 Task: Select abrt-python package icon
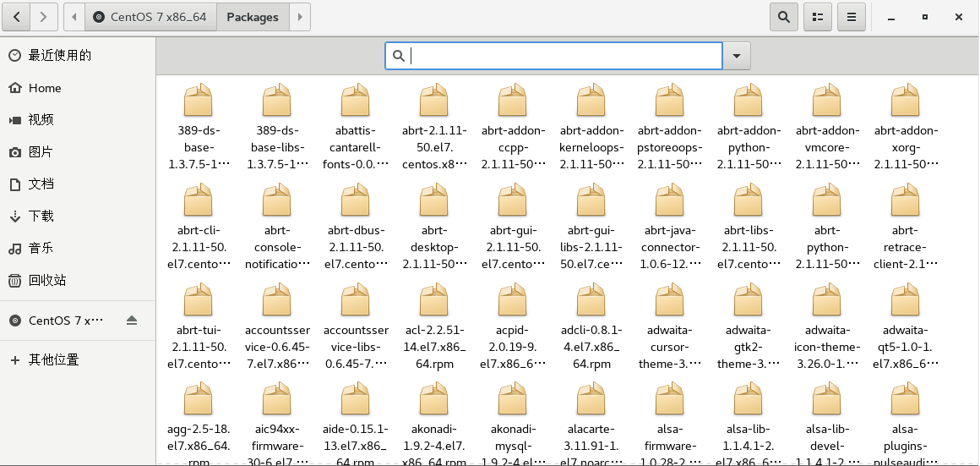pyautogui.click(x=827, y=200)
